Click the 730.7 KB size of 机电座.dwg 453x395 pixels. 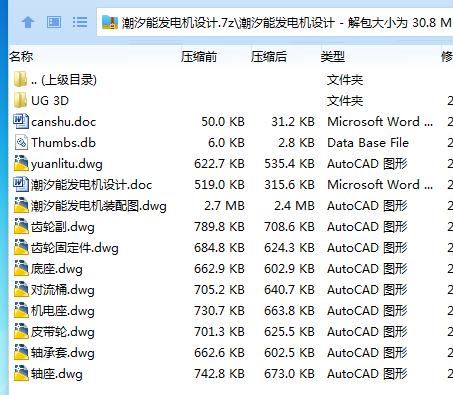[219, 311]
